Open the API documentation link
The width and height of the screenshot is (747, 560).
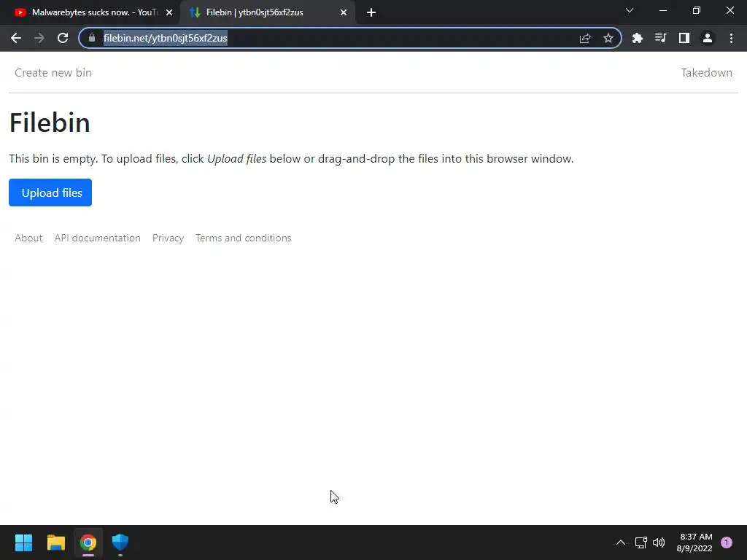[x=97, y=238]
